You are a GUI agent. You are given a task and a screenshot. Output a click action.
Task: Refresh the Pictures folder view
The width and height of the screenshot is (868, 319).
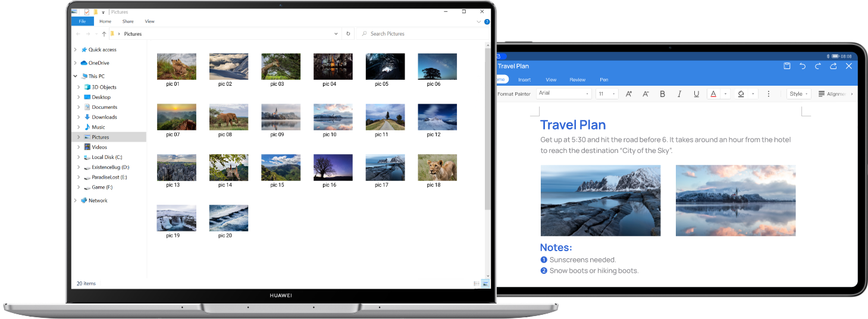348,34
